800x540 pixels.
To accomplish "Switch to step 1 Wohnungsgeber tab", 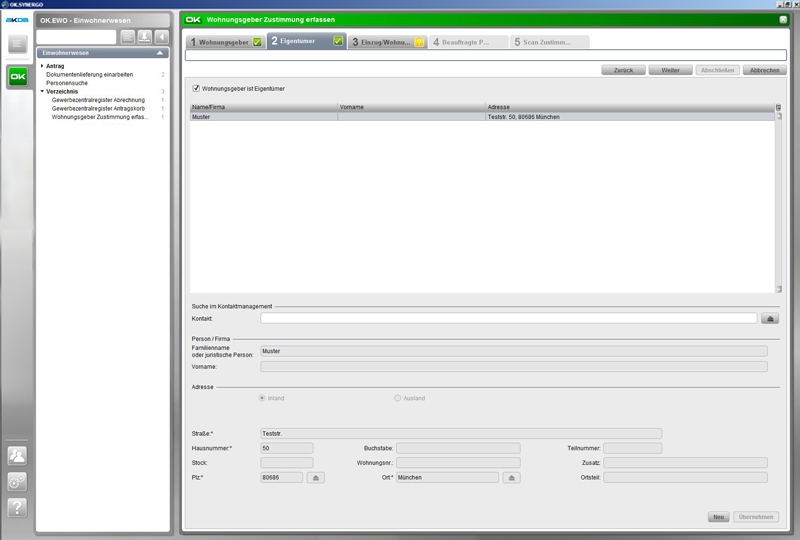I will tap(226, 42).
